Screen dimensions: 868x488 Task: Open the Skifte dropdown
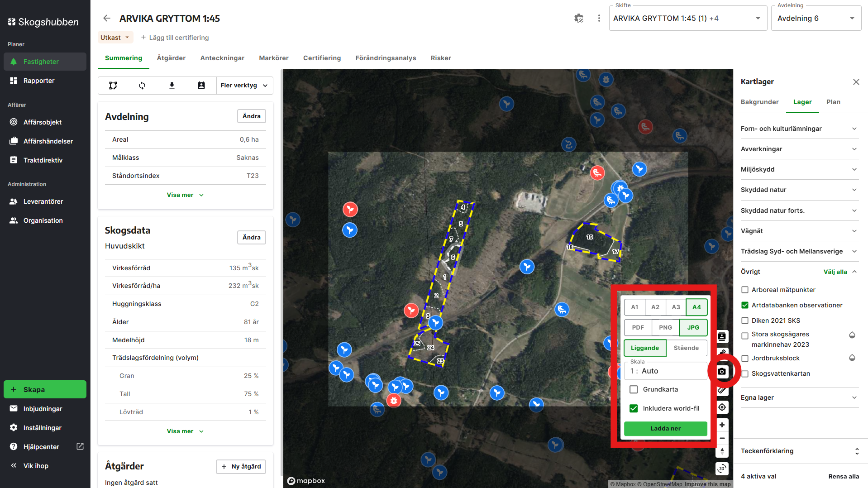pos(688,18)
